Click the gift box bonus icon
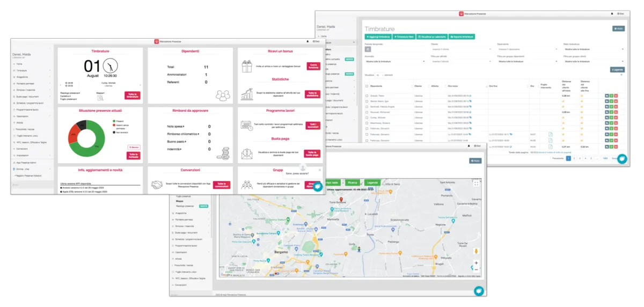 pos(247,66)
